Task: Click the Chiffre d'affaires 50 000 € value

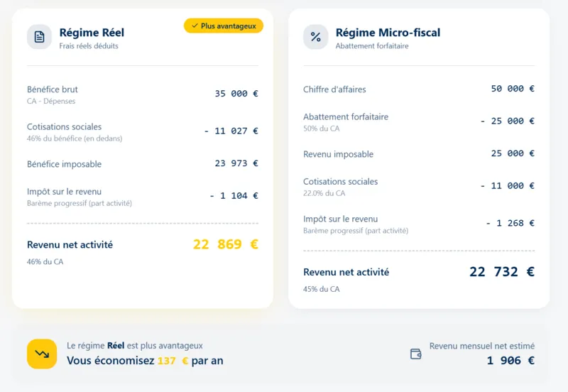Action: (x=512, y=89)
